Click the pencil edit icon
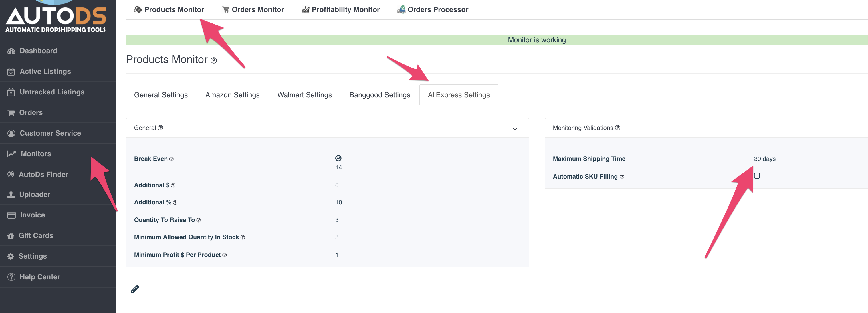 coord(135,289)
